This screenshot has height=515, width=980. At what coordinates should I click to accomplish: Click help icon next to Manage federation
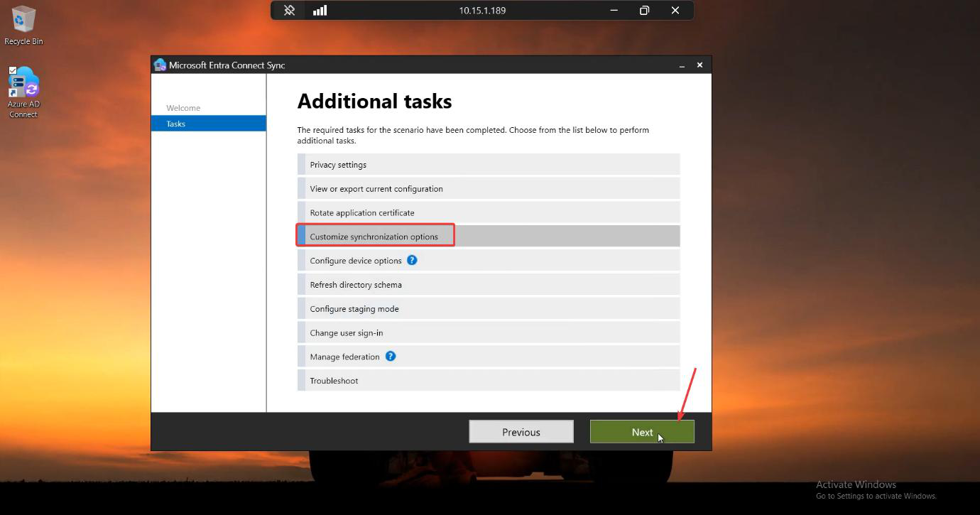click(390, 356)
